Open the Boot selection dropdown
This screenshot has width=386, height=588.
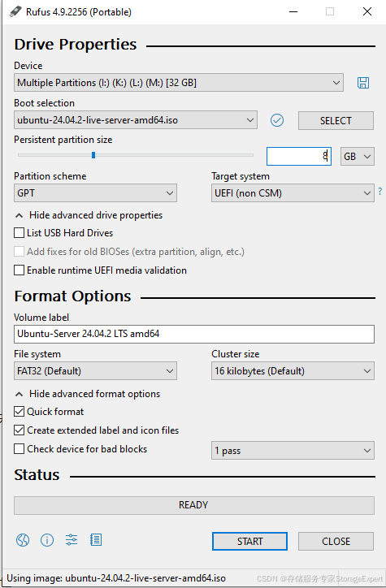point(136,120)
